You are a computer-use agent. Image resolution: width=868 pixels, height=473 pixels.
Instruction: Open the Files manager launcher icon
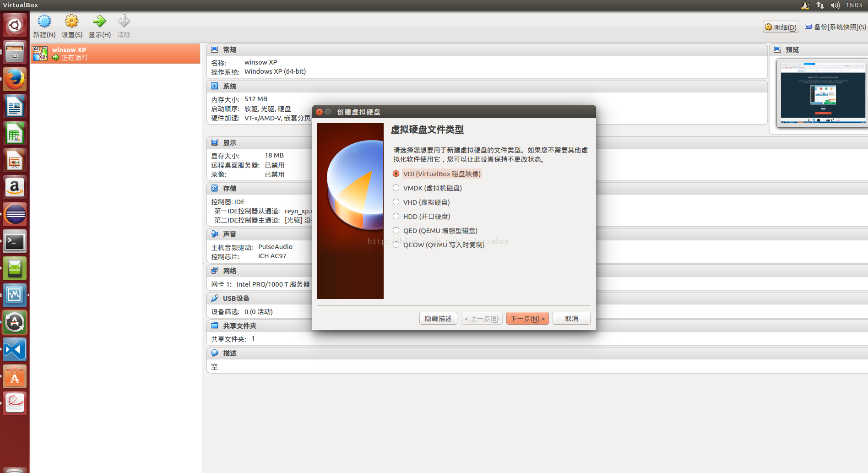pyautogui.click(x=15, y=52)
